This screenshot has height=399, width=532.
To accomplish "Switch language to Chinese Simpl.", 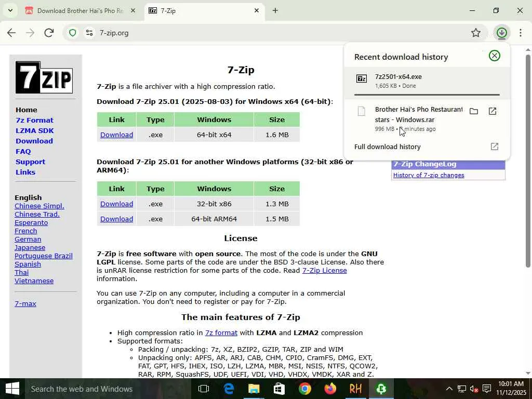I will [39, 206].
